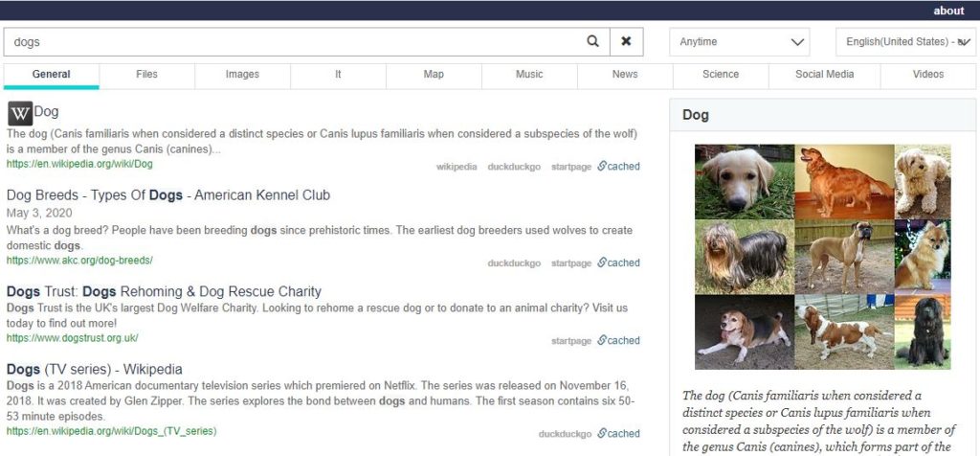Screen dimensions: 980x456
Task: Open the en.wikipedia.org/wiki/Dog URL
Action: pyautogui.click(x=79, y=164)
